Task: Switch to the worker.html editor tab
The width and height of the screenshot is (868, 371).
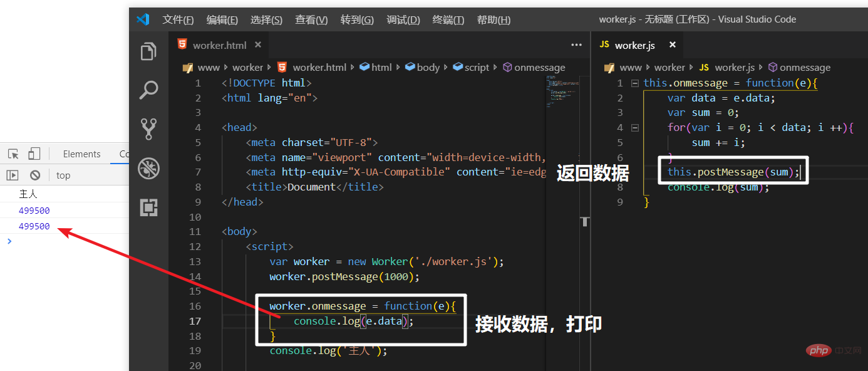Action: click(x=219, y=45)
